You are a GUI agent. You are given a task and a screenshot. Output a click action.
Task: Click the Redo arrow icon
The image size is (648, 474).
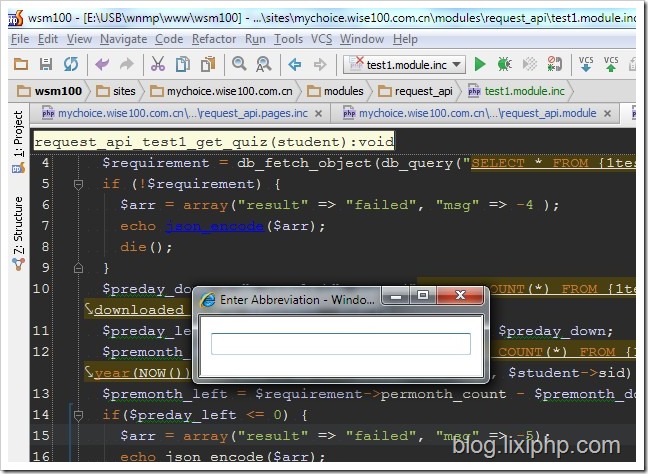(127, 64)
